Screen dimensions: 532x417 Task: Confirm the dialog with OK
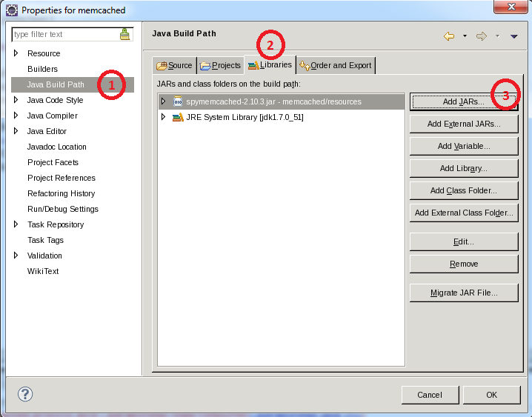pyautogui.click(x=491, y=395)
